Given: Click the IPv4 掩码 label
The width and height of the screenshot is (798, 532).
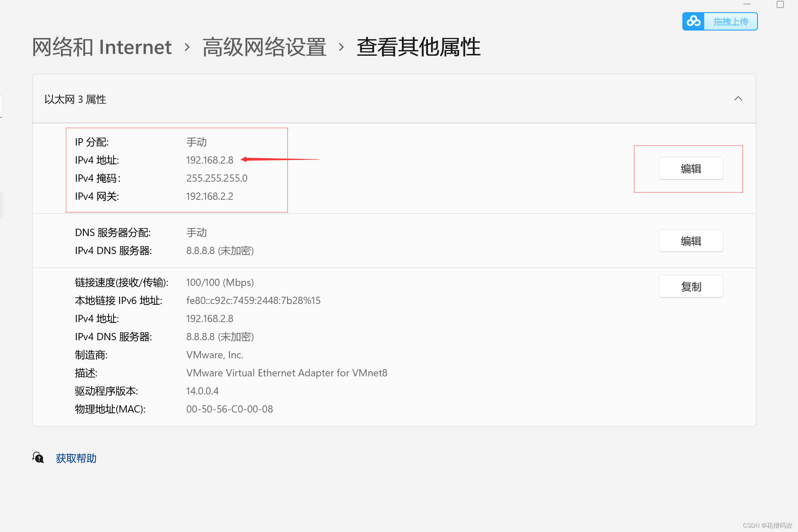Looking at the screenshot, I should pyautogui.click(x=97, y=178).
